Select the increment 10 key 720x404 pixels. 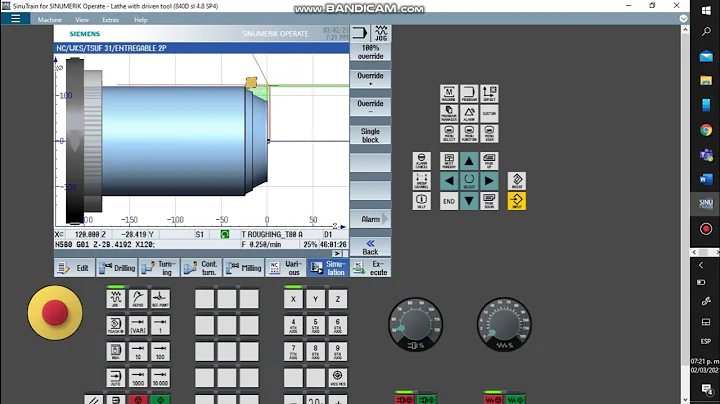click(x=138, y=351)
